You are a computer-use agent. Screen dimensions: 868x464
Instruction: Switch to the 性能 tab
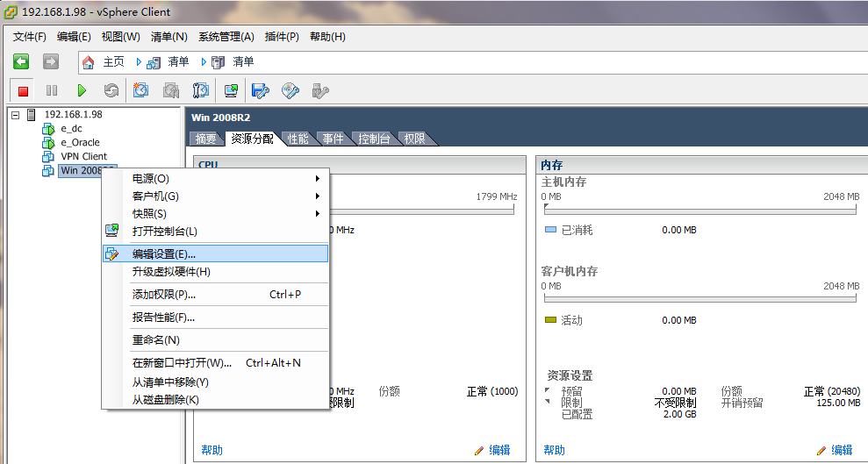click(x=298, y=139)
